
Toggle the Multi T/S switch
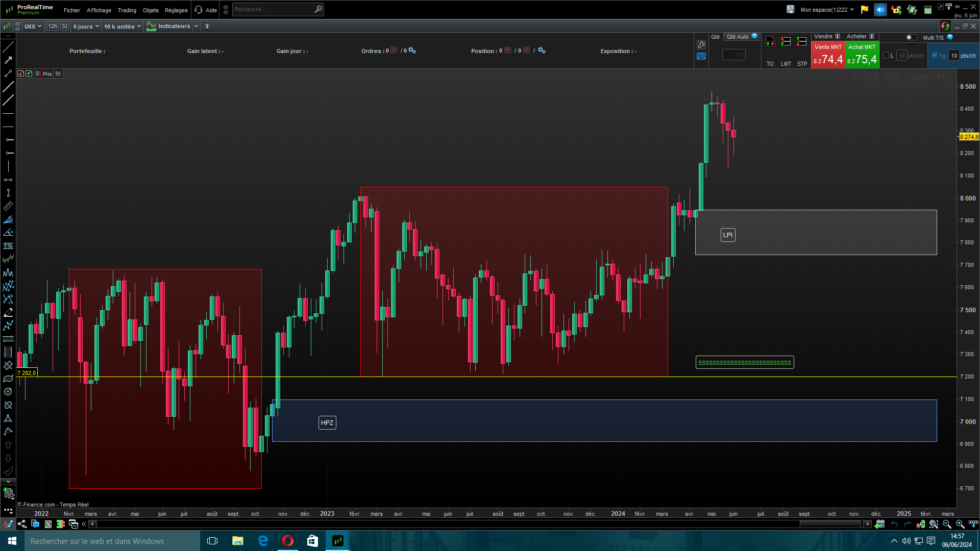[x=911, y=37]
